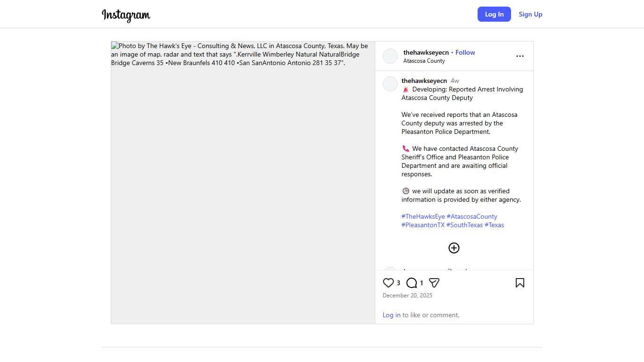This screenshot has width=644, height=362.
Task: Open #SouthTexas hashtag
Action: [464, 225]
